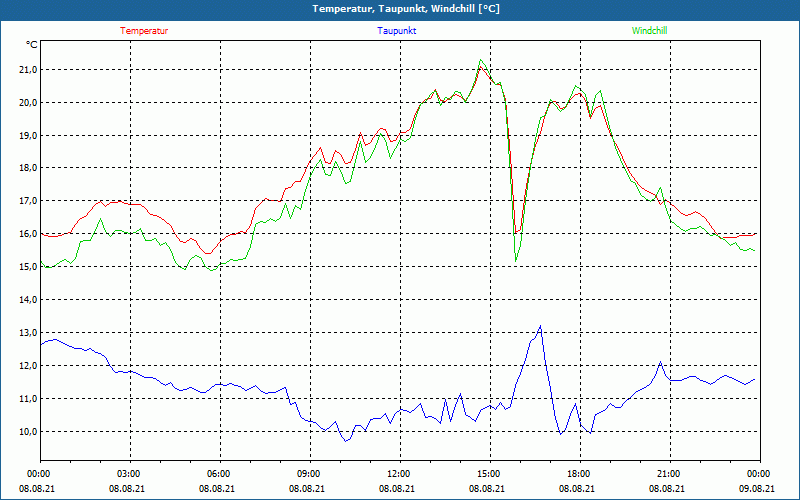Click the '12,0' y-axis value

29,366
